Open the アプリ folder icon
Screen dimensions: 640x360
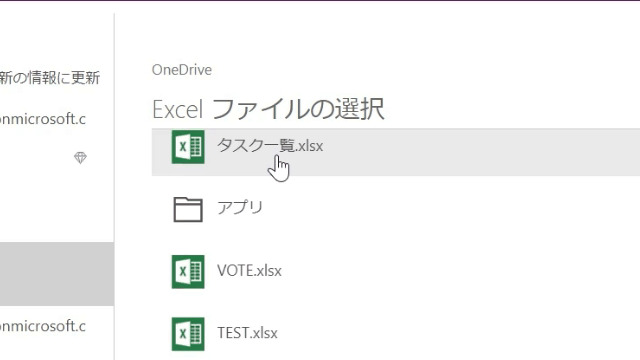(x=188, y=209)
